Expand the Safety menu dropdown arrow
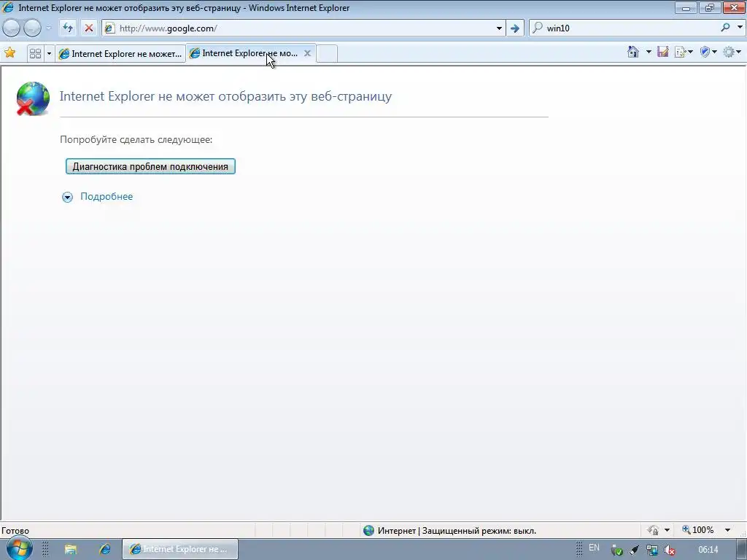This screenshot has height=560, width=747. coord(714,52)
